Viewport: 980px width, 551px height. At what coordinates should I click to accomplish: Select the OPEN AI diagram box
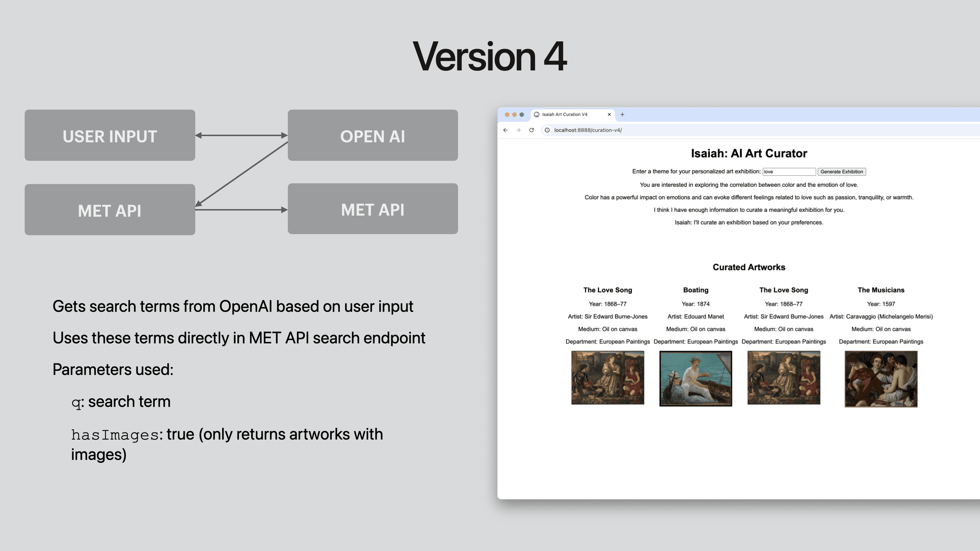tap(372, 135)
